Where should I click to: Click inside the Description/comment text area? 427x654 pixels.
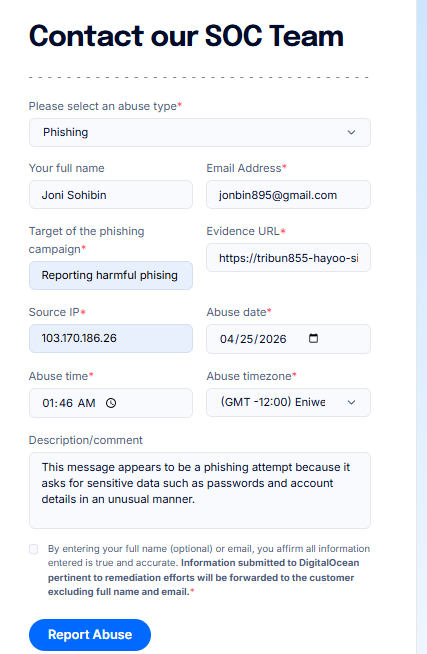[200, 490]
